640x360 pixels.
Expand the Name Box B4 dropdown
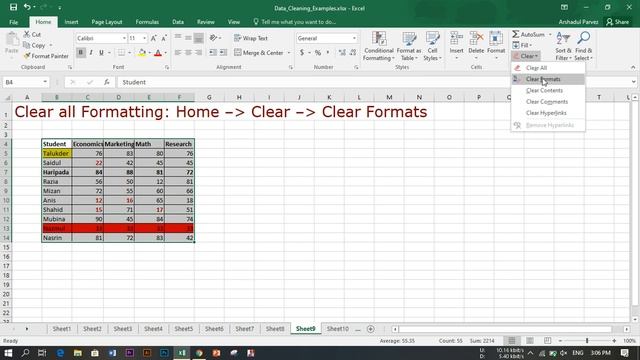coord(45,82)
